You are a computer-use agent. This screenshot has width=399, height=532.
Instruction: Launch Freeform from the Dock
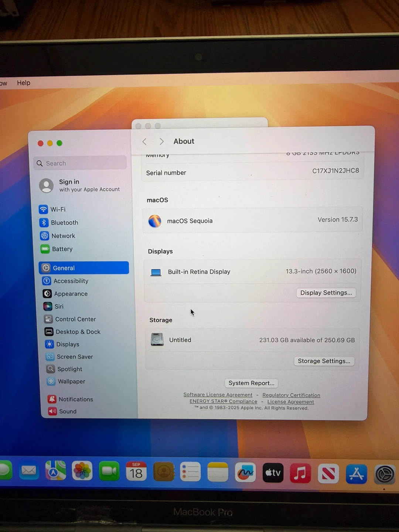(x=245, y=473)
